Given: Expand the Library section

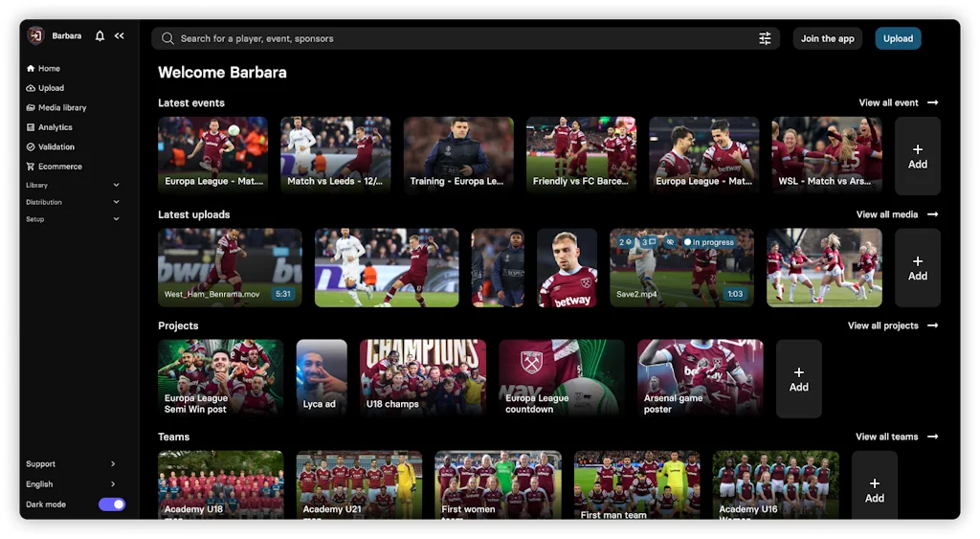Looking at the screenshot, I should click(x=116, y=185).
